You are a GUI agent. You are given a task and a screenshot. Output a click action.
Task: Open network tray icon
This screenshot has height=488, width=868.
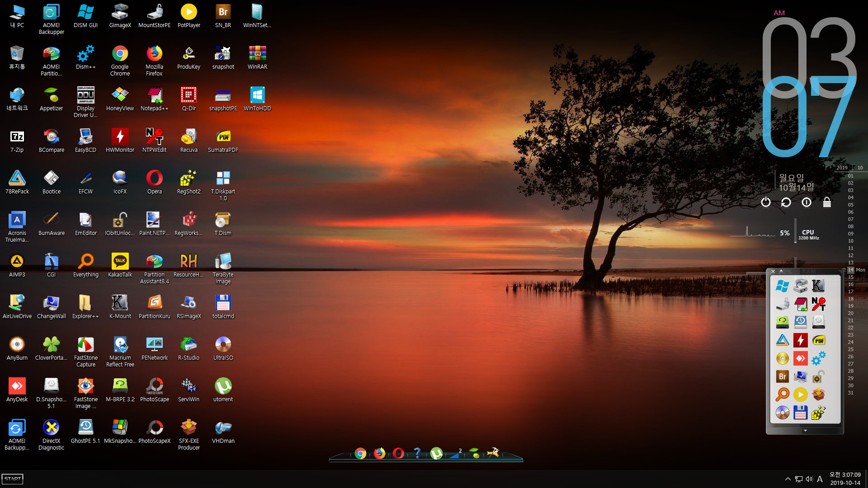coord(799,479)
